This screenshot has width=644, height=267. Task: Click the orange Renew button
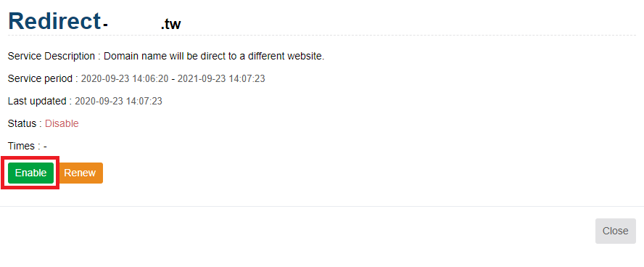tap(80, 173)
